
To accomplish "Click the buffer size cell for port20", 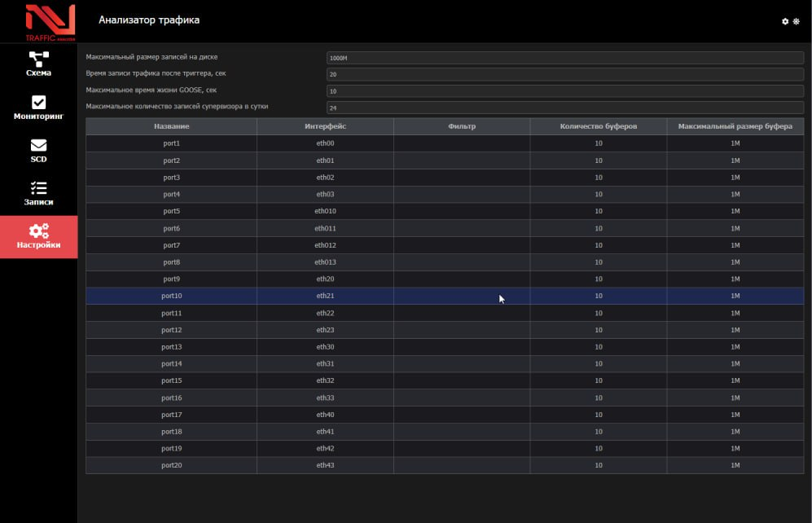I will 735,465.
